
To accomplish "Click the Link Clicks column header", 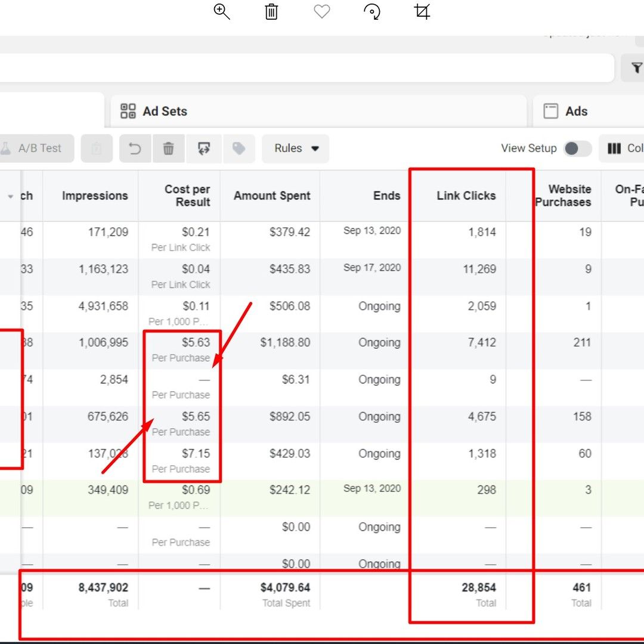I will 466,196.
